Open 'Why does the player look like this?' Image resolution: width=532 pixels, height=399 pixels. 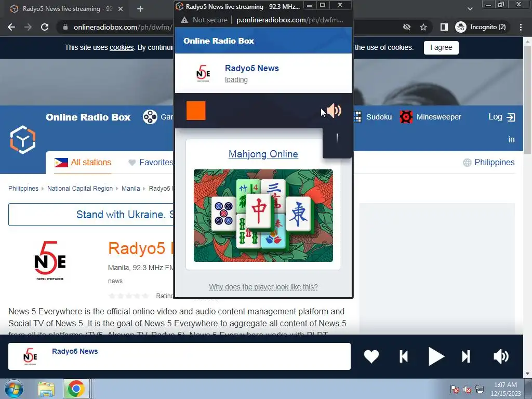[263, 287]
